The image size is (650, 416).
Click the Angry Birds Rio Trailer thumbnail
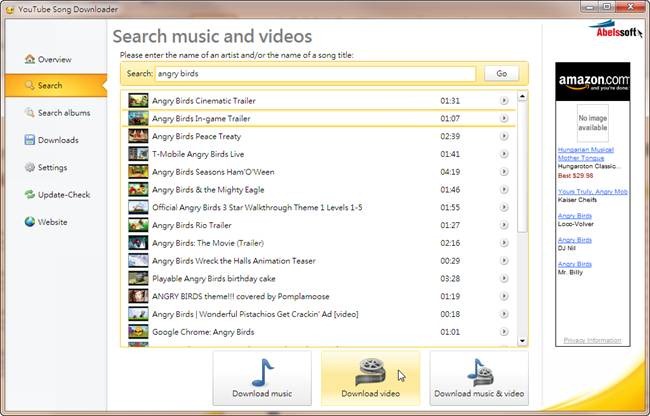[x=138, y=225]
